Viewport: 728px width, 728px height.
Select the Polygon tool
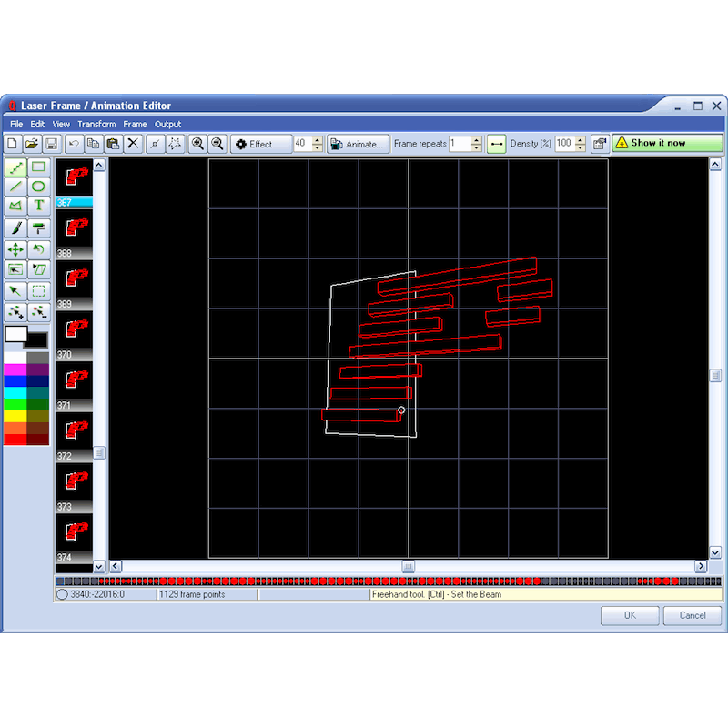click(15, 206)
